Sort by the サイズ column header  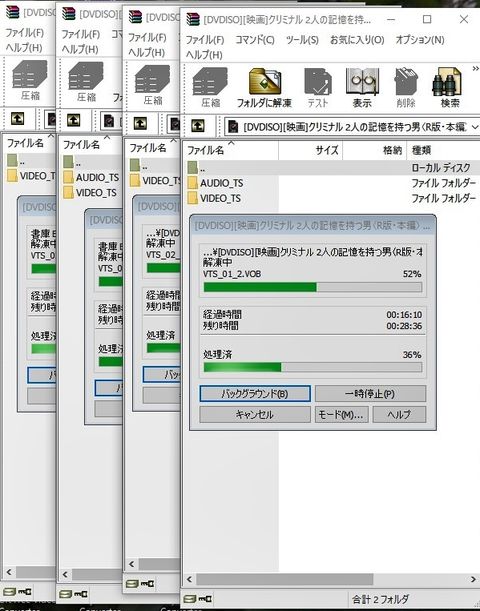tap(311, 150)
